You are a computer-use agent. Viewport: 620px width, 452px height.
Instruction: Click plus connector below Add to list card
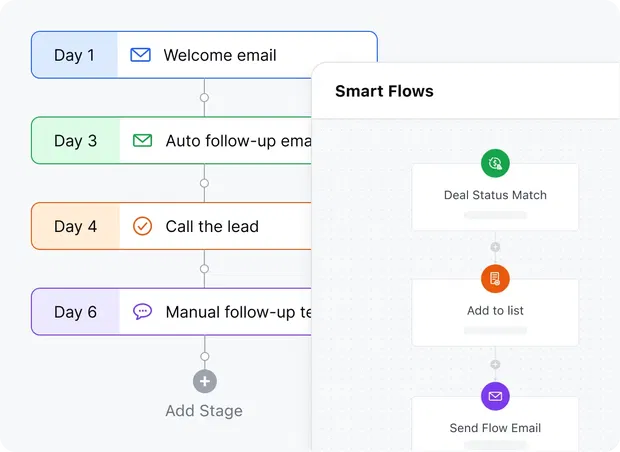tap(495, 364)
